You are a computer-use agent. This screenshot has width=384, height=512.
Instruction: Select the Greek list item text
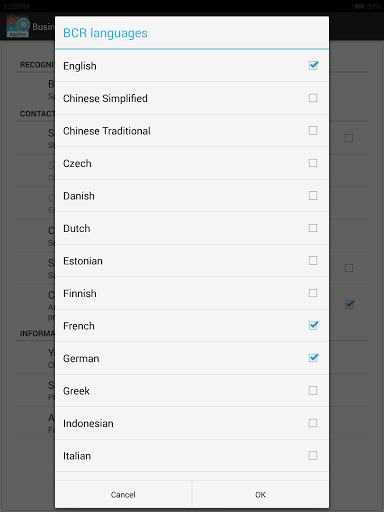76,391
